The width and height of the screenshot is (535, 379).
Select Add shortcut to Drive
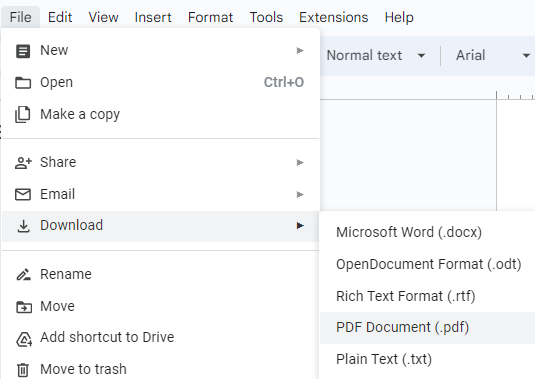tap(160, 337)
